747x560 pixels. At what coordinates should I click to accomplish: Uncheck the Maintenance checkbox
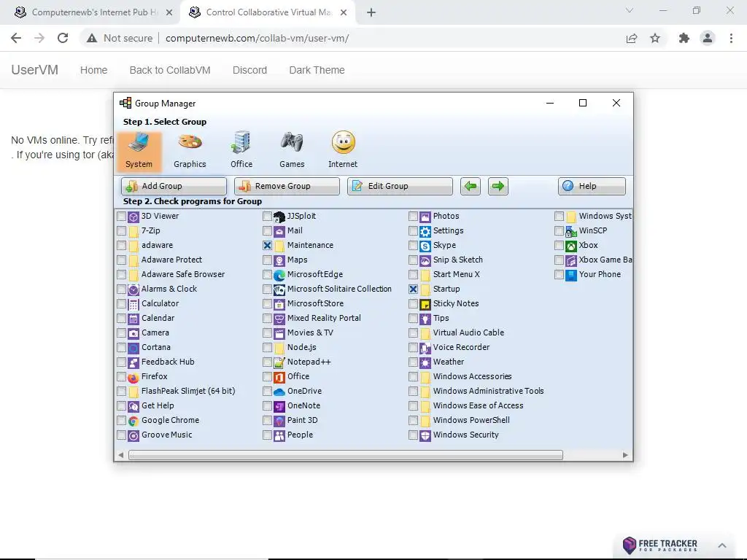click(x=267, y=246)
